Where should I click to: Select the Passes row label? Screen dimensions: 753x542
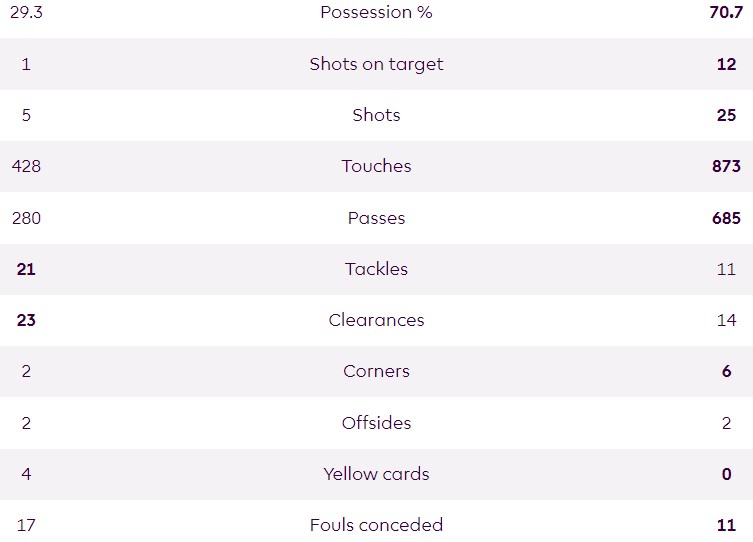376,218
